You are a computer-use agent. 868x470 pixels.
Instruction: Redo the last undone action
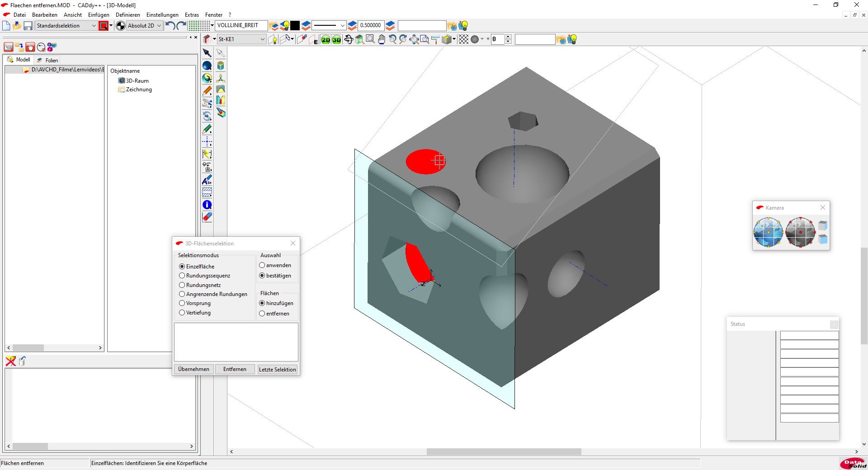pos(181,26)
